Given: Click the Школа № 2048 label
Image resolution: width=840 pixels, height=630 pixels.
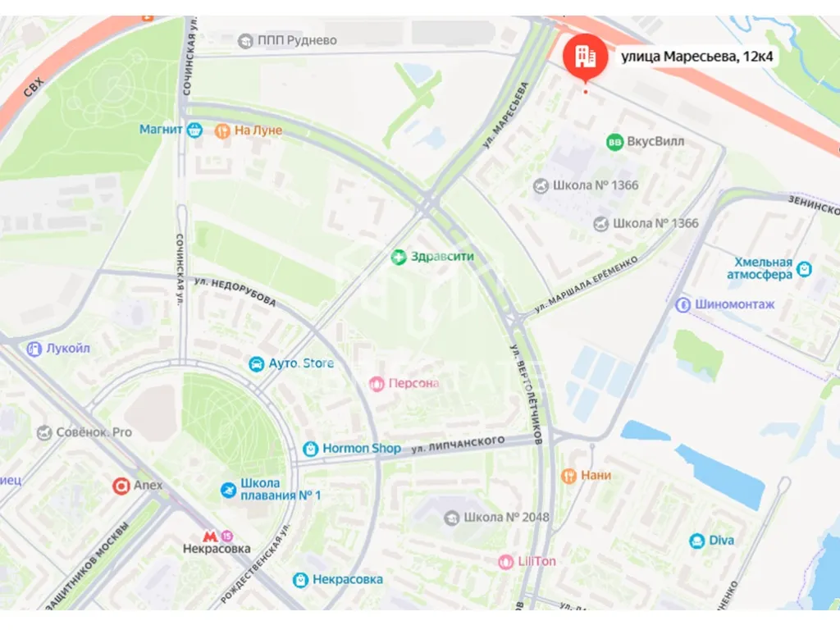Looking at the screenshot, I should [x=506, y=518].
